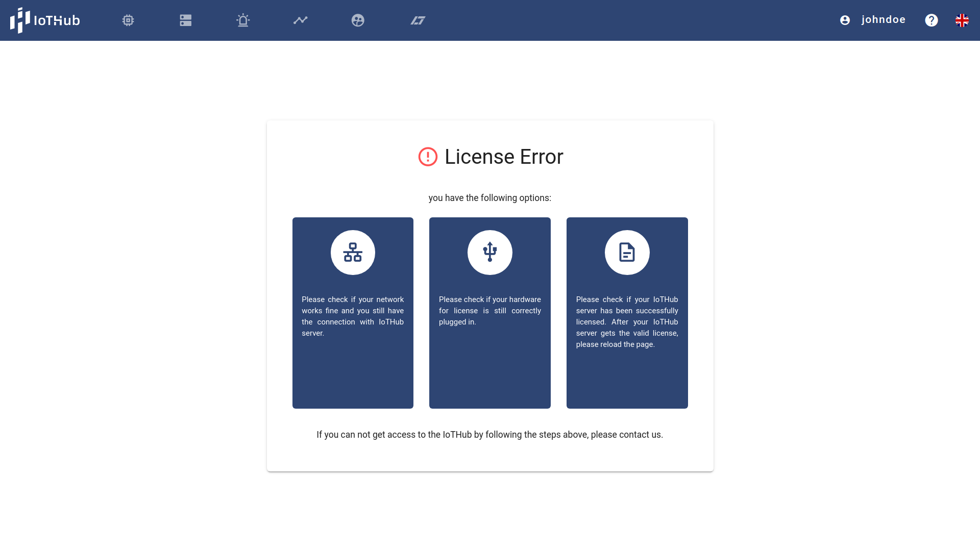Click the analytics trend line icon
The width and height of the screenshot is (980, 551).
click(300, 20)
